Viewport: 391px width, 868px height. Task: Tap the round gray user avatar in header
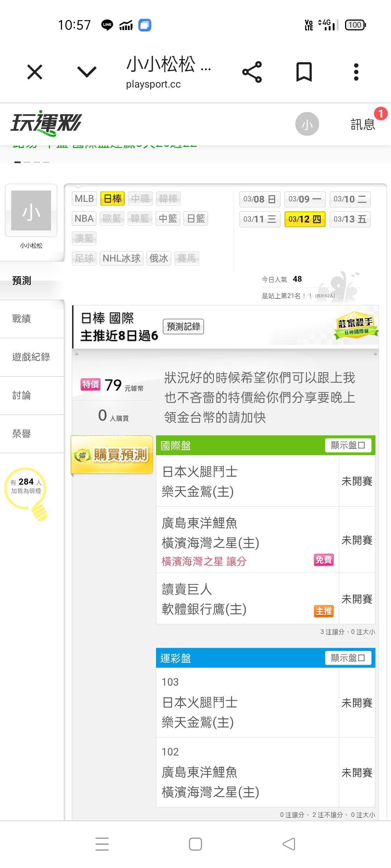[307, 124]
